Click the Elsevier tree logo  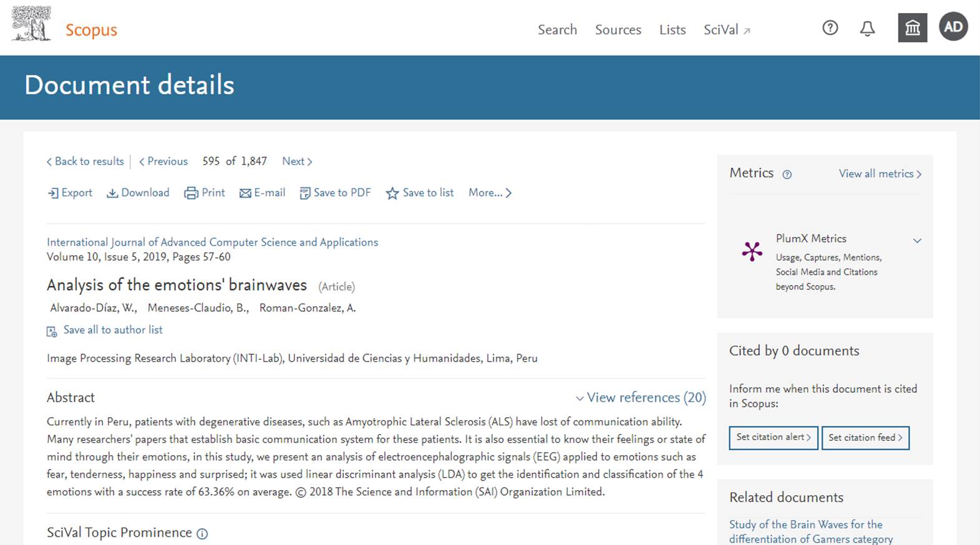point(31,24)
